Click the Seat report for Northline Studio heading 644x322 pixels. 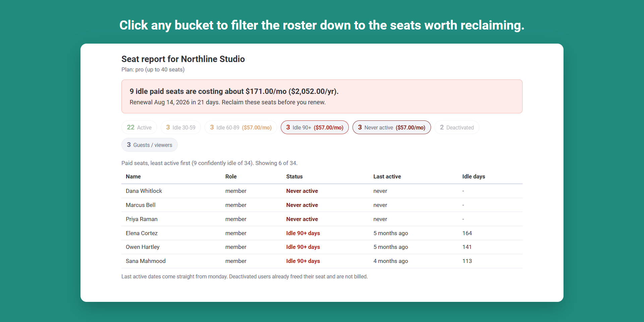pos(183,59)
